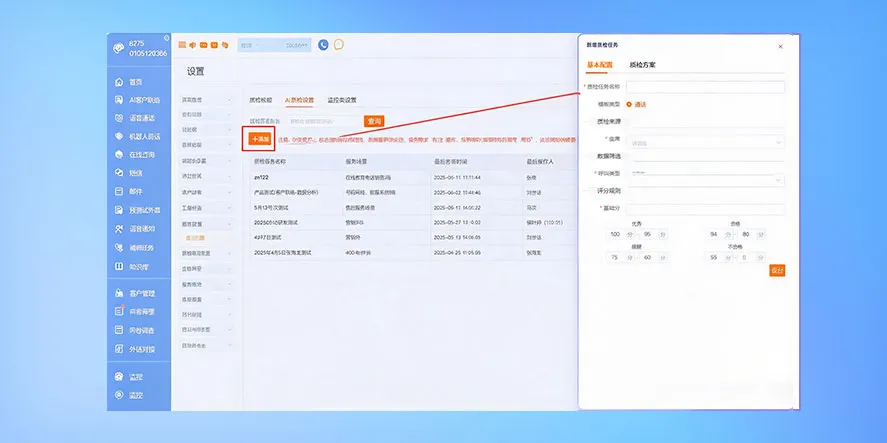The image size is (887, 443).
Task: Click orange button at panel bottom right
Action: tap(777, 271)
